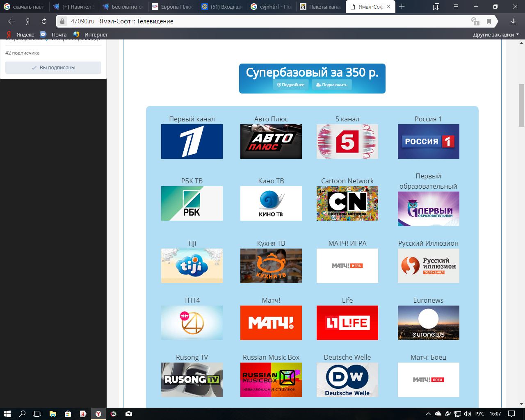This screenshot has height=420, width=525.
Task: Open Windows taskbar search
Action: pos(22,414)
